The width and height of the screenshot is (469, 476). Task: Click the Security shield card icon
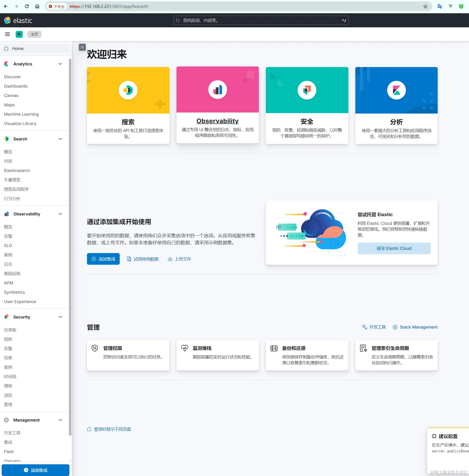point(307,90)
